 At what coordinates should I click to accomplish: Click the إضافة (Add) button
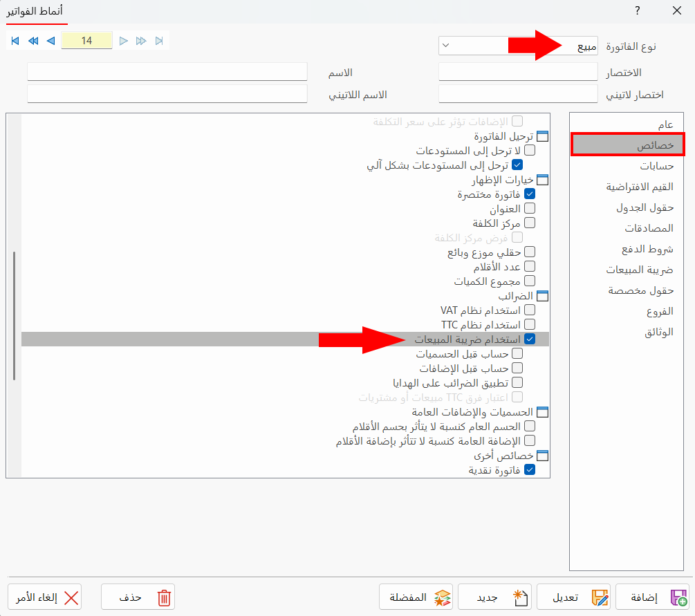(x=652, y=597)
